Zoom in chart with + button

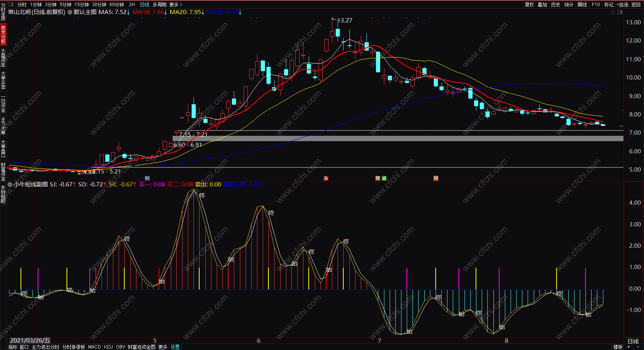pos(628,347)
